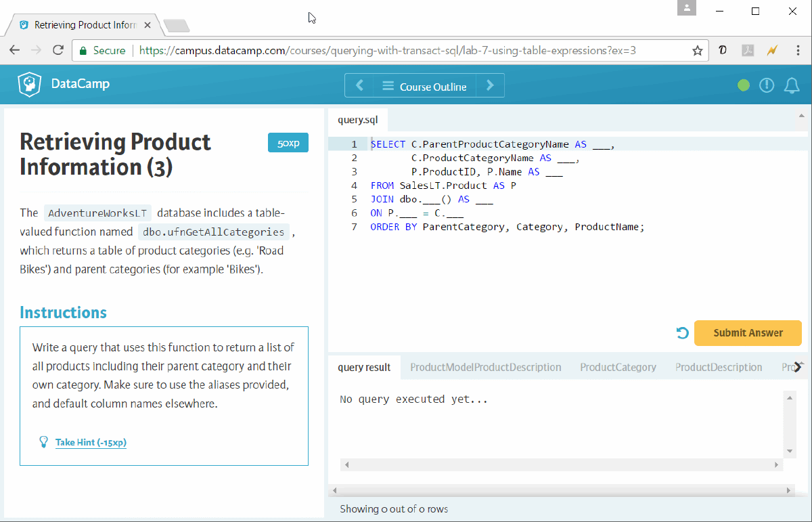The height and width of the screenshot is (522, 812).
Task: Click the green session status indicator
Action: tap(743, 85)
